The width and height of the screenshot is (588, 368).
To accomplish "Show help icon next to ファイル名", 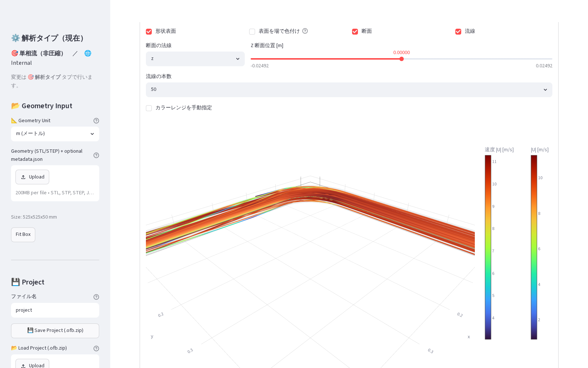I will pos(96,297).
